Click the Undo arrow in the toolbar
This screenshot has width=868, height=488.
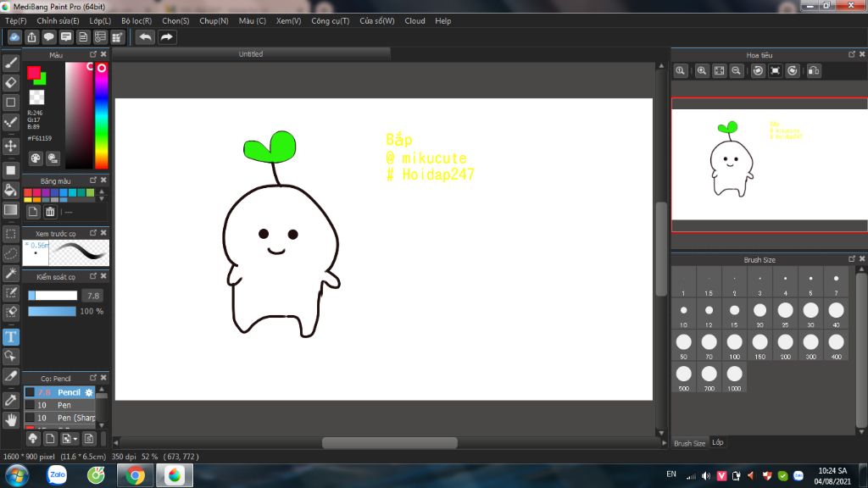146,37
